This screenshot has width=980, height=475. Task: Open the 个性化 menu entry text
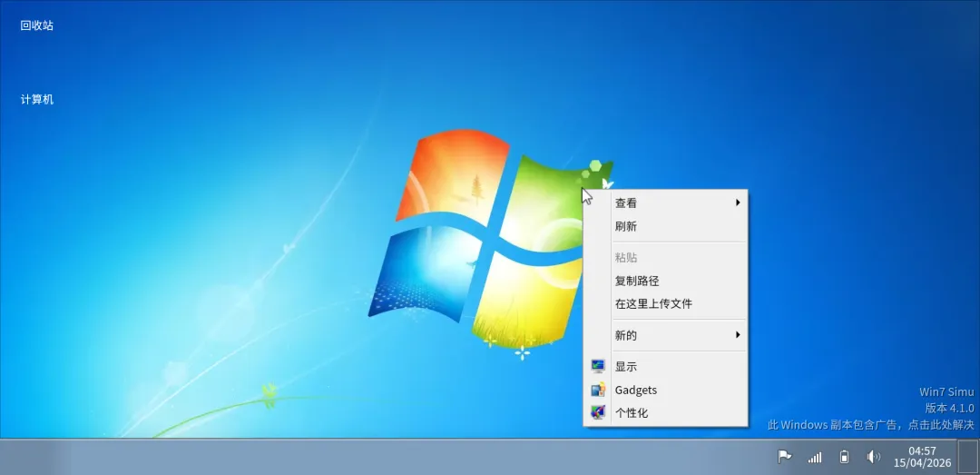point(632,413)
